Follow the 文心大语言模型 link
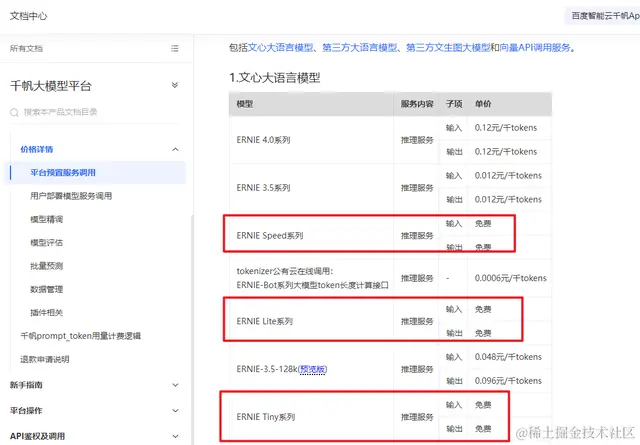This screenshot has width=640, height=445. [281, 48]
